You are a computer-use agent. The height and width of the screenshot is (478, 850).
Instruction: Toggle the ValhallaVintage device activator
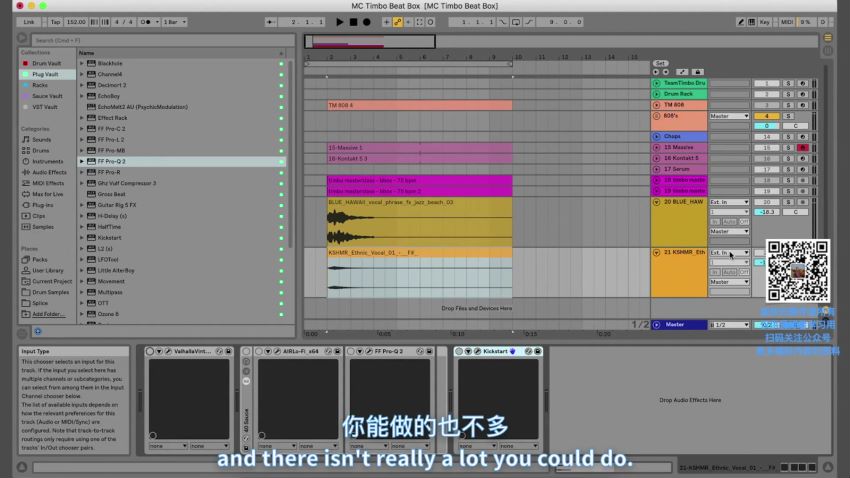point(150,351)
